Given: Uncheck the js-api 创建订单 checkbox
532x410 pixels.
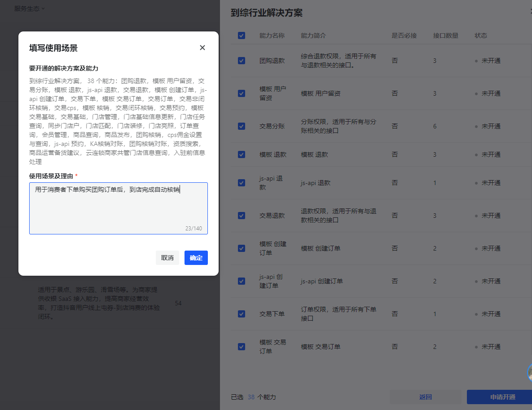Looking at the screenshot, I should pos(242,281).
